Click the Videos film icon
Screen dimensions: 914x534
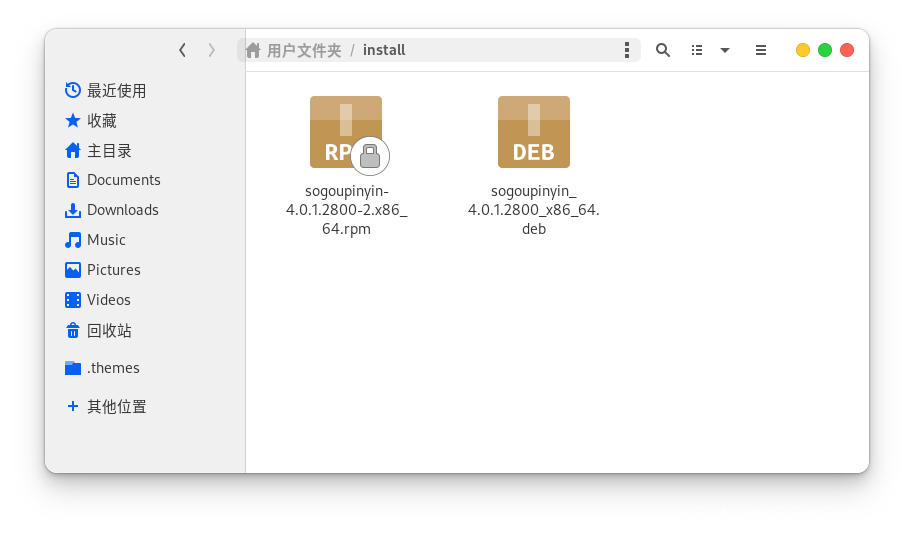(73, 300)
